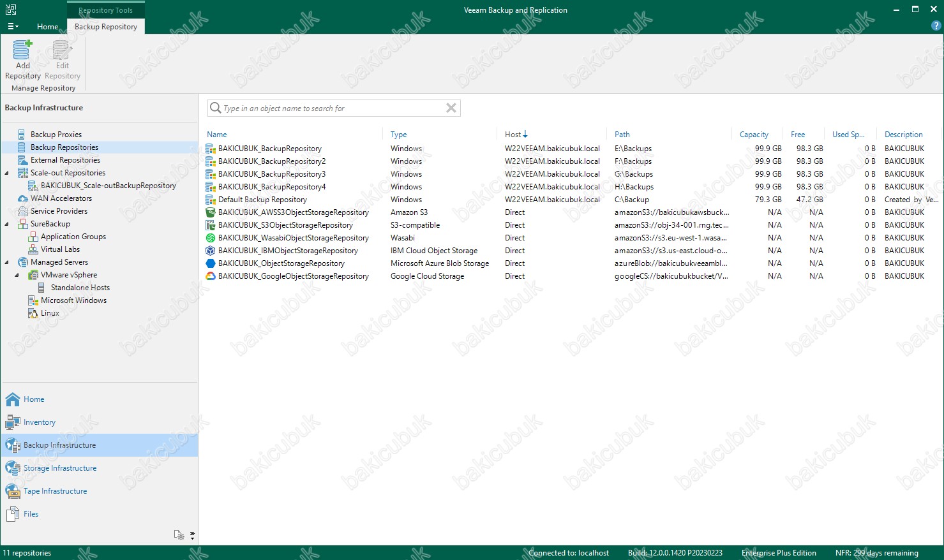Open Tape Infrastructure navigation pane
Screen dimensions: 944x560
(x=100, y=491)
